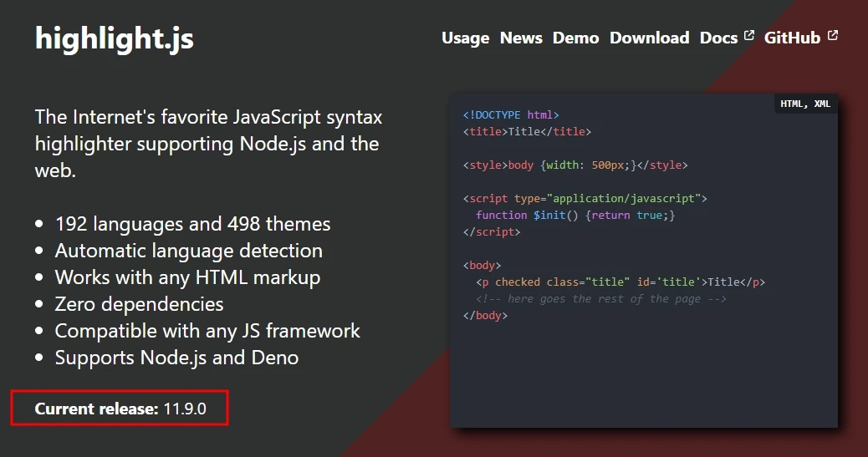Screen dimensions: 868x457
Task: Click the external-link icon beside GitHub
Action: pos(833,35)
